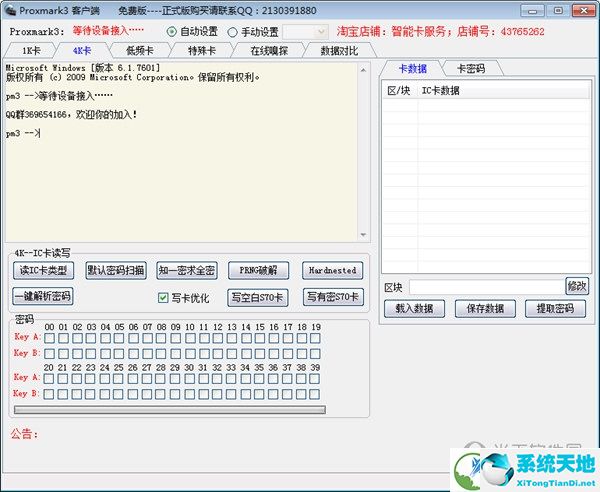Toggle the 写卡优化 checkbox
Image resolution: width=600 pixels, height=492 pixels.
tap(163, 298)
